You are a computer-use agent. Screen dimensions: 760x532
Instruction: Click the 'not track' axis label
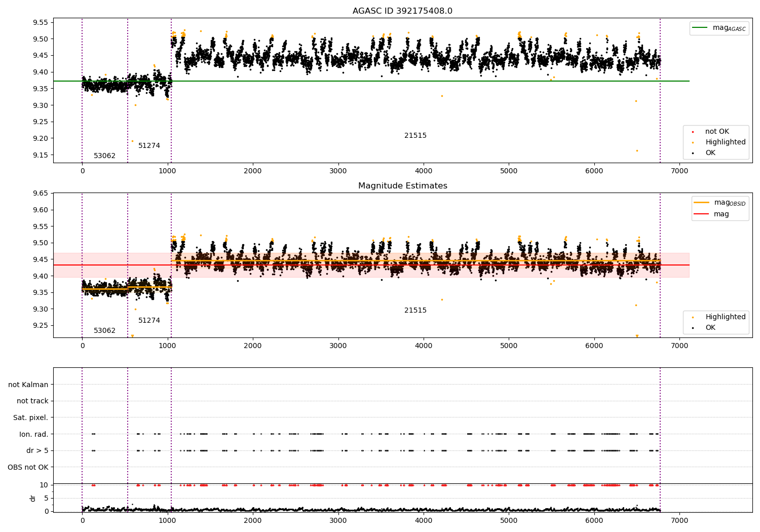click(32, 401)
